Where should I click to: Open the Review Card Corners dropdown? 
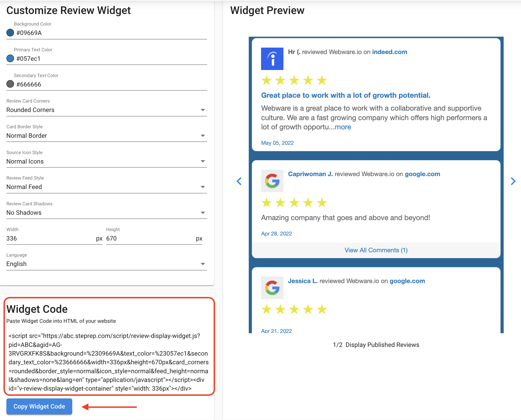(107, 110)
